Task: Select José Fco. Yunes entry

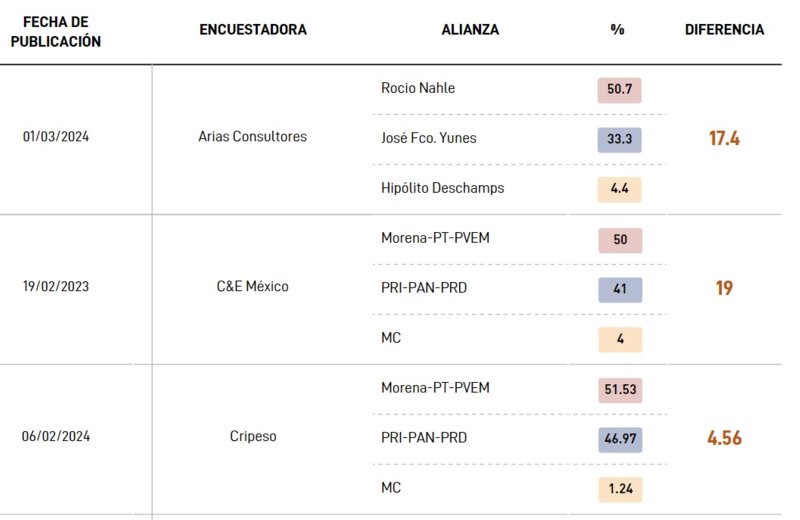Action: tap(429, 138)
